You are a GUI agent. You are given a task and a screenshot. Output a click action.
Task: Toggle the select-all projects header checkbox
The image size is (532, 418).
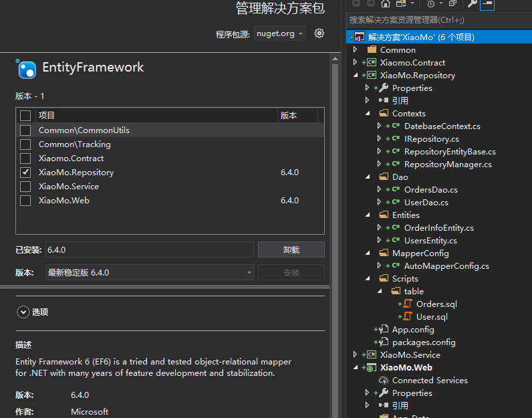pos(25,116)
